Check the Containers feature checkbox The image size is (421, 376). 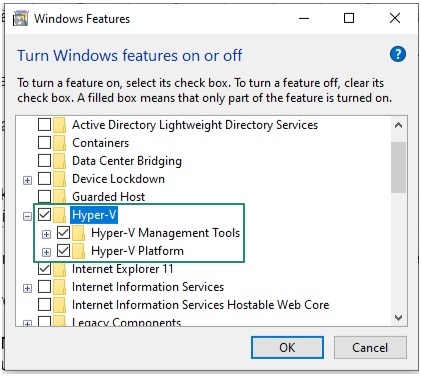(x=44, y=143)
